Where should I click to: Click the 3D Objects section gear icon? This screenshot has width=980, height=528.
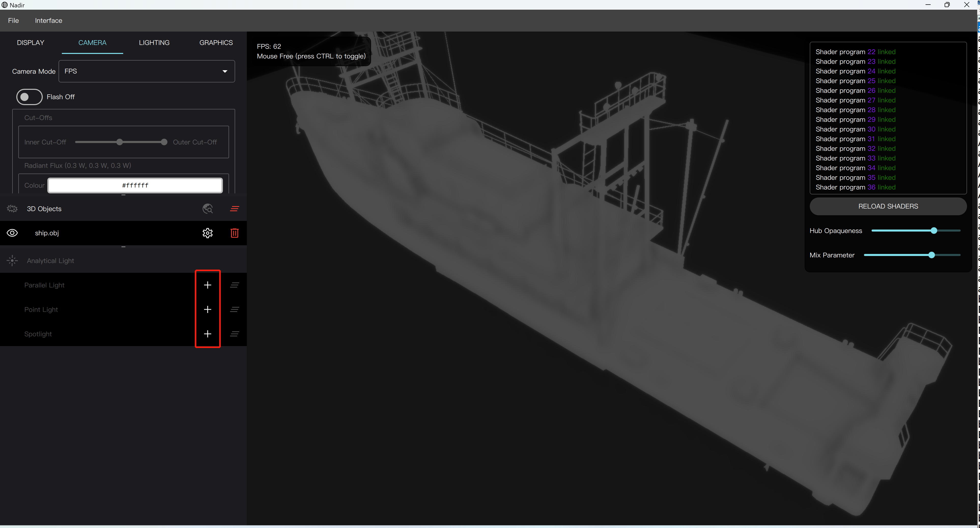[x=12, y=208]
